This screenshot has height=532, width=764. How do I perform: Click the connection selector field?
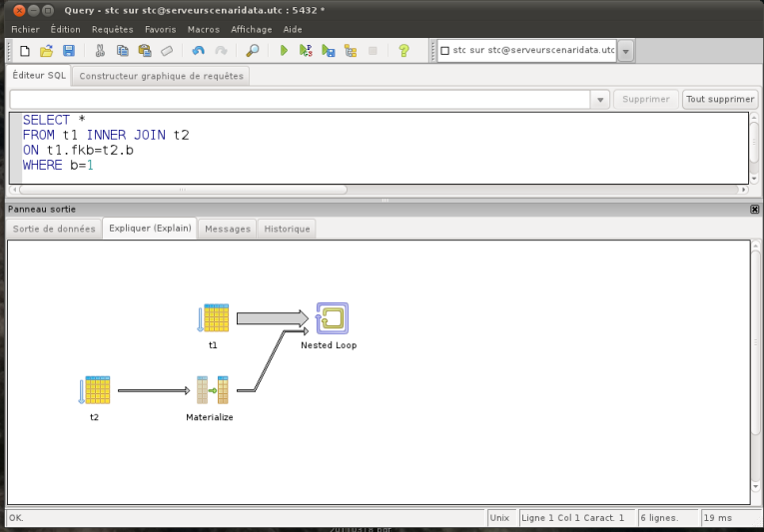[526, 51]
